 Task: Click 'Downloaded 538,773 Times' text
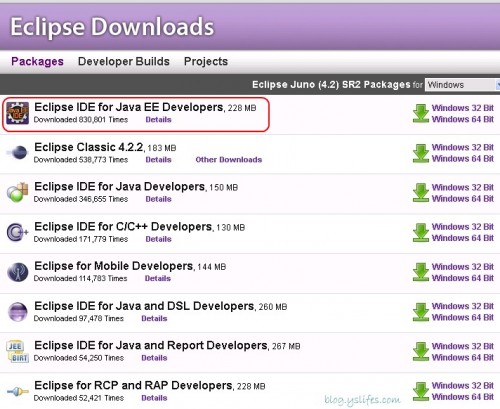(81, 159)
